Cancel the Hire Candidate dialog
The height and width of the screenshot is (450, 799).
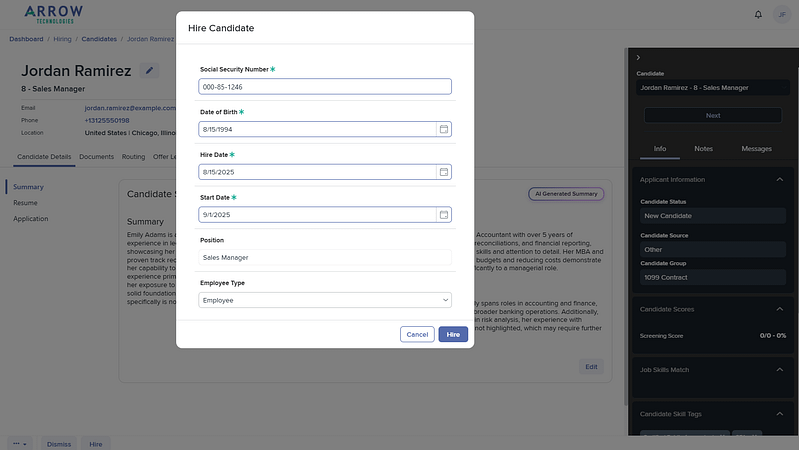coord(417,334)
